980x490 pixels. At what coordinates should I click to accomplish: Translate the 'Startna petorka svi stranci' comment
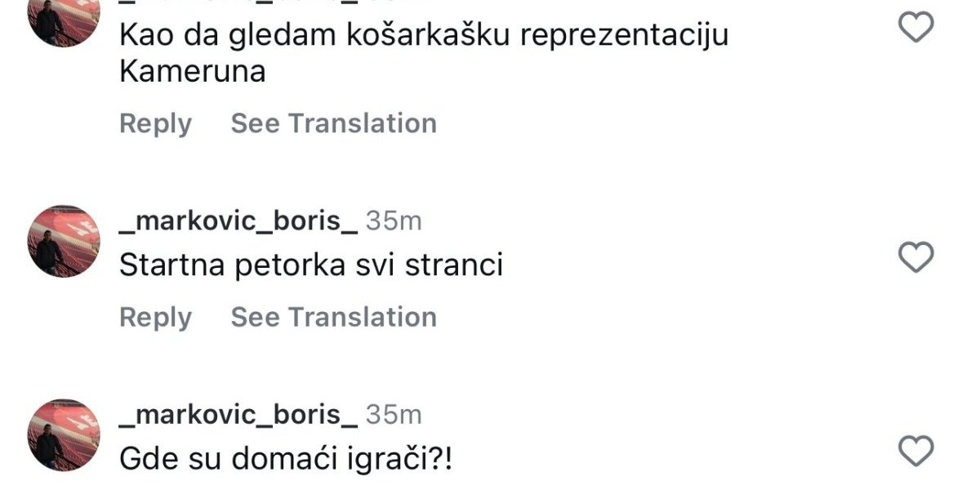point(333,317)
